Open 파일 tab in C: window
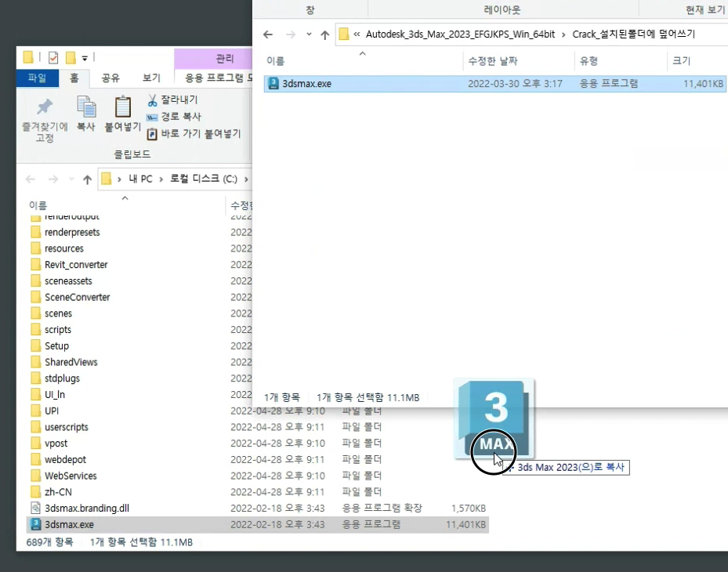The height and width of the screenshot is (572, 728). (38, 78)
